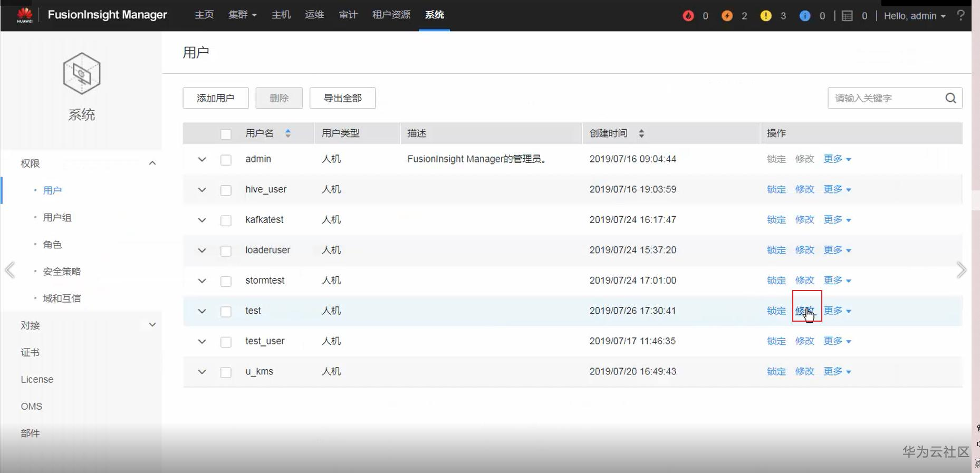This screenshot has width=980, height=473.
Task: Expand the test_user row details
Action: (202, 342)
